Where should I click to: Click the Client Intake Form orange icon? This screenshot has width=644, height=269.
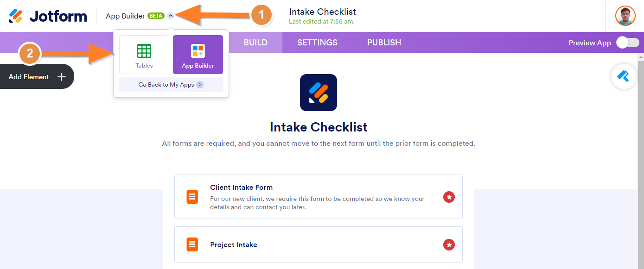point(192,197)
